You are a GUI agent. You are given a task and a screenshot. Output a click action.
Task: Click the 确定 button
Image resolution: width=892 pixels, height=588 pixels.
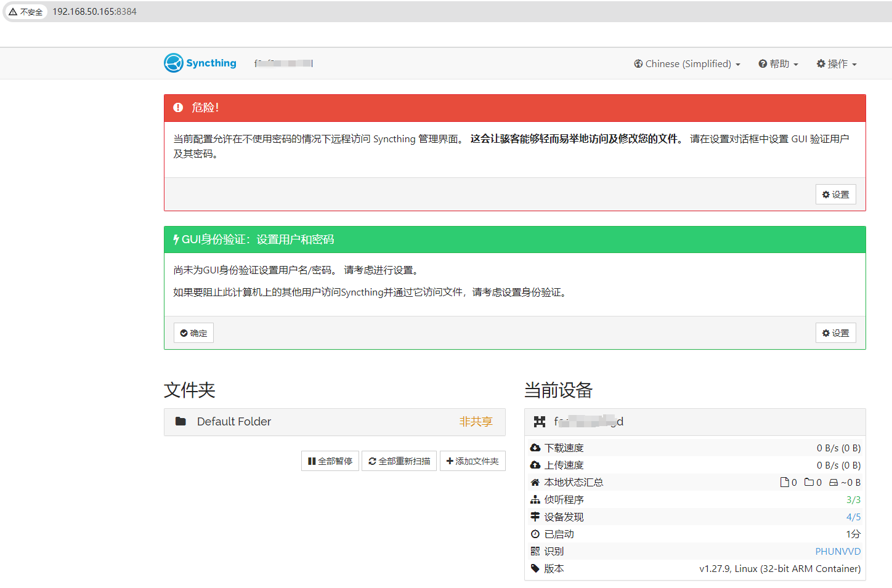(193, 333)
